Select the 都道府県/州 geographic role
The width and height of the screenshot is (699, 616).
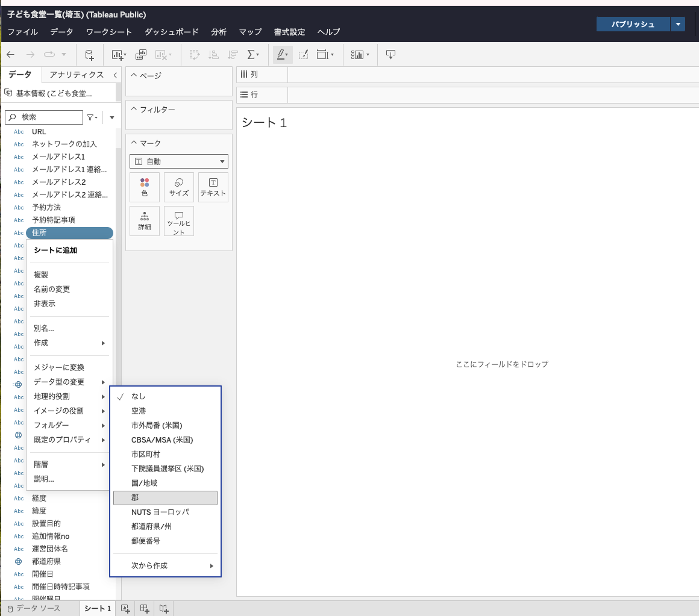coord(165,526)
